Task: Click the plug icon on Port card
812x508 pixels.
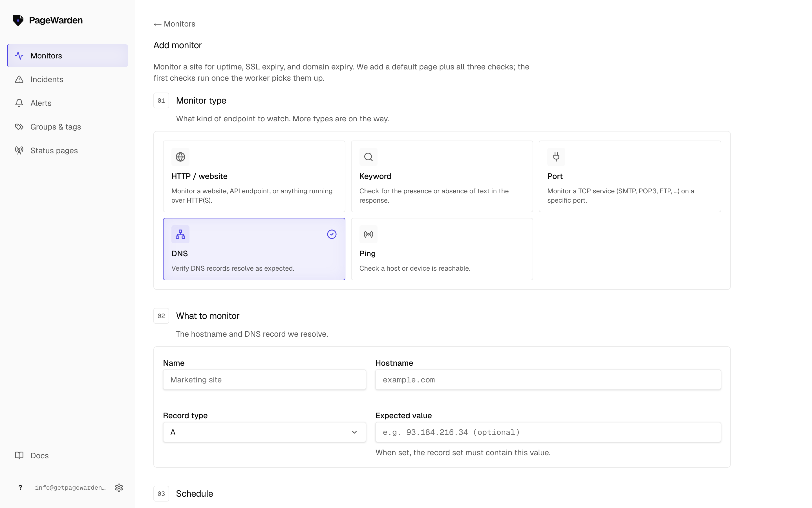Action: coord(556,157)
